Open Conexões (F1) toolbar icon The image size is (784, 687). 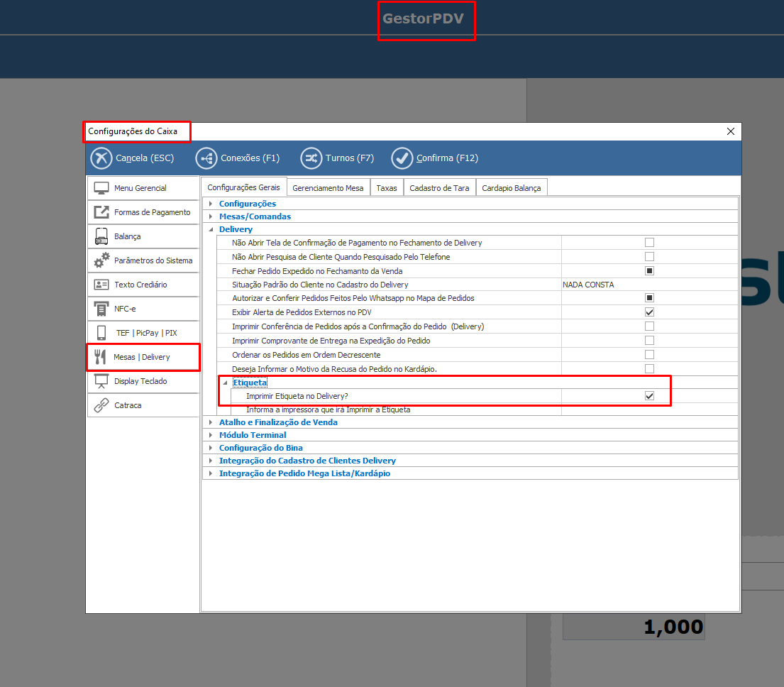206,158
